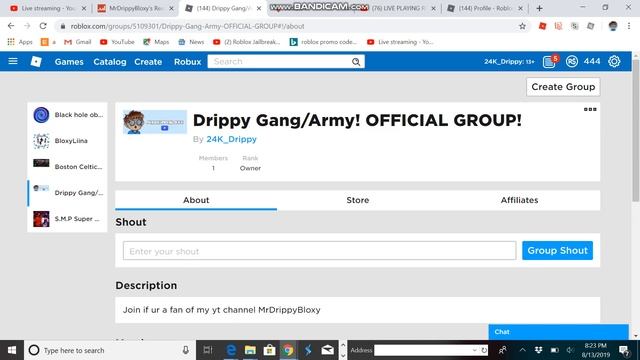Open a new browser tab
Image resolution: width=640 pixels, height=360 pixels.
[540, 8]
